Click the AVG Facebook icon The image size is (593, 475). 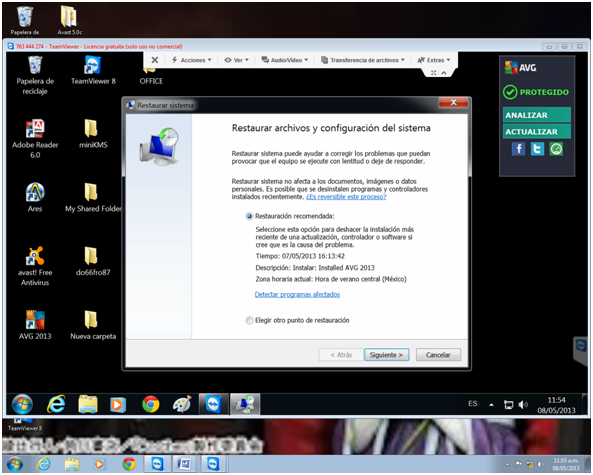(518, 149)
